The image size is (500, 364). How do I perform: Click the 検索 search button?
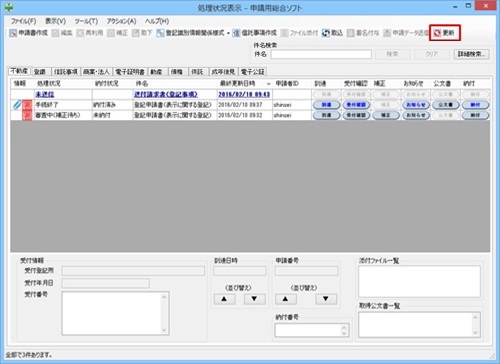(x=392, y=54)
